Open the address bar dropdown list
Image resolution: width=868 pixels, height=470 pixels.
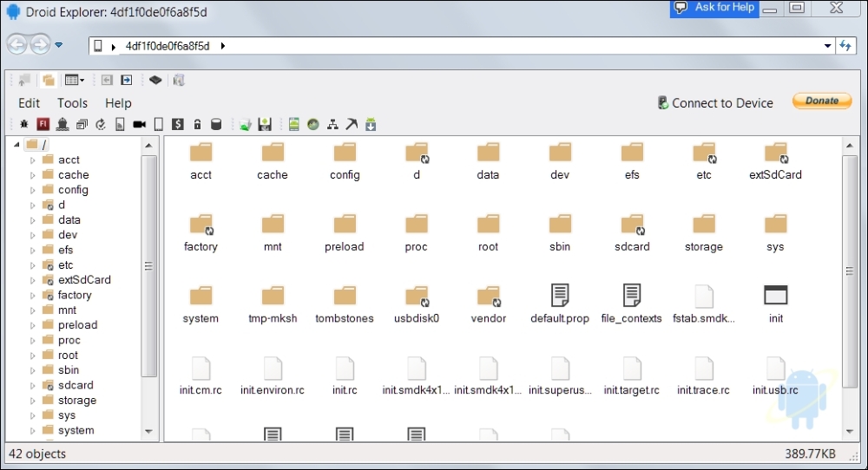(x=827, y=46)
